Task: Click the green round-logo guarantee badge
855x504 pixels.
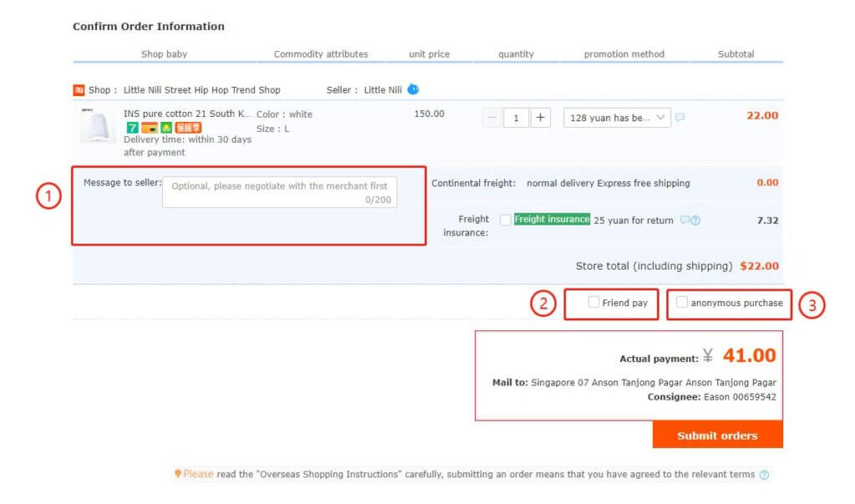Action: [166, 128]
